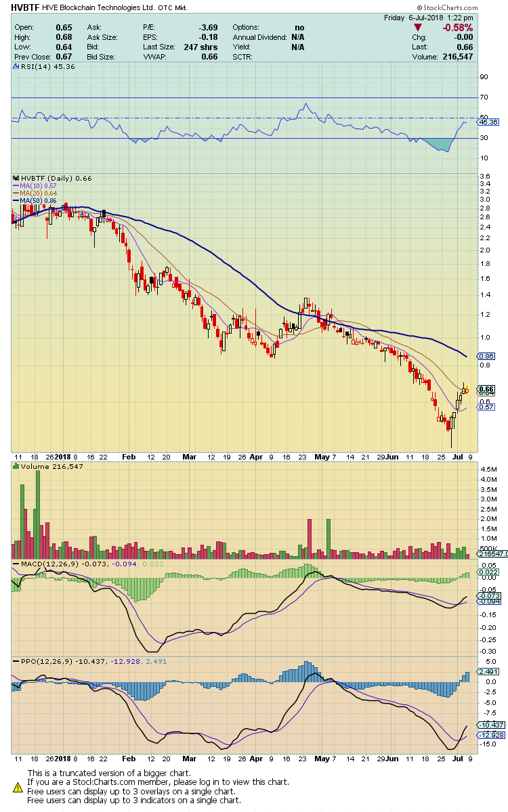This screenshot has width=508, height=812.
Task: Select the Open value 0.65
Action: pyautogui.click(x=64, y=28)
